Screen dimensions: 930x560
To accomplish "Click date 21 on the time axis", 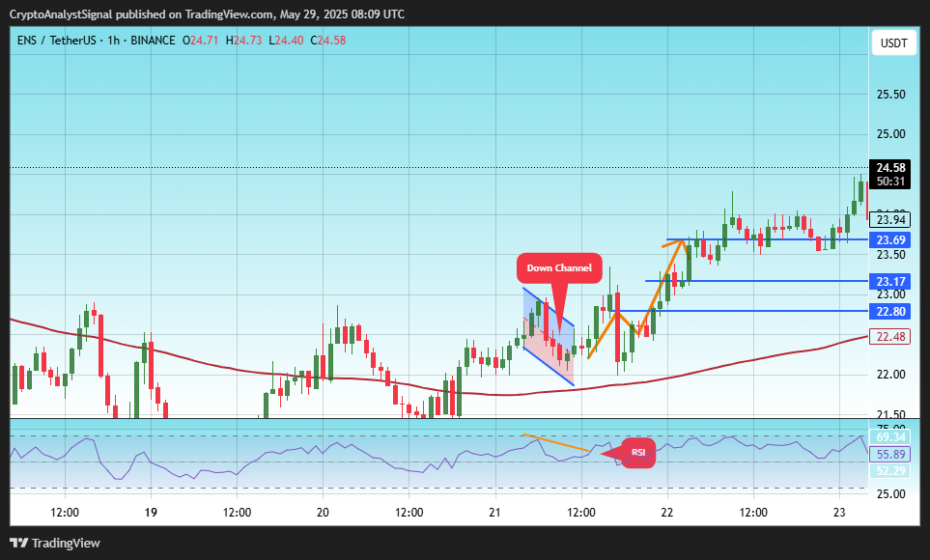I will point(494,513).
